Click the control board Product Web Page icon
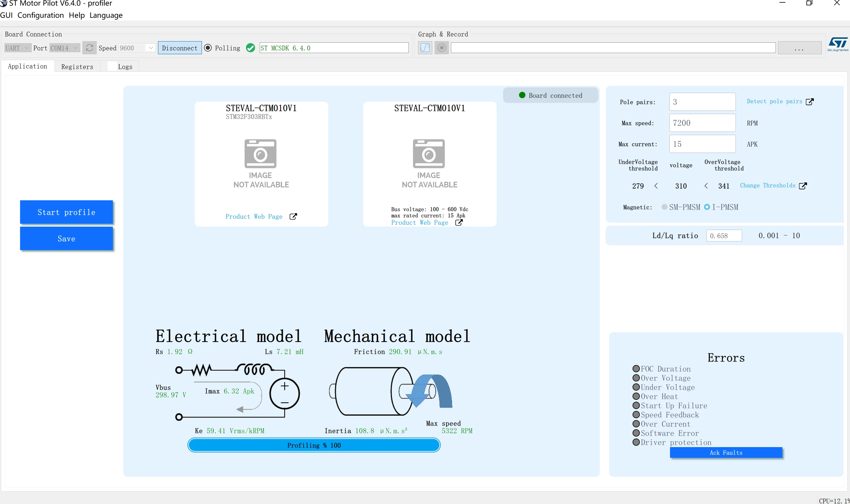 [x=293, y=216]
